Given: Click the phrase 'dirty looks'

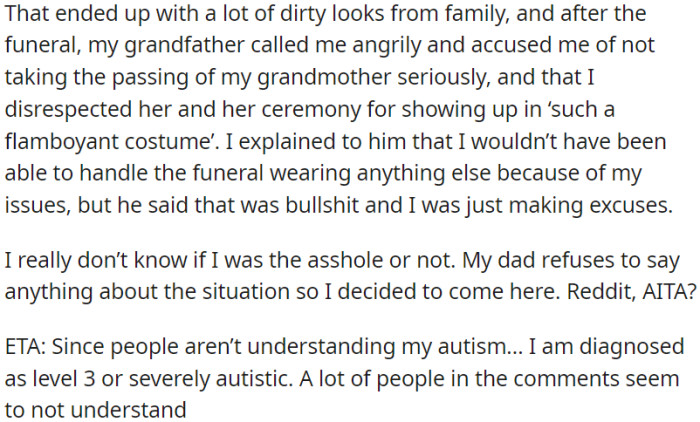Looking at the screenshot, I should coord(332,14).
